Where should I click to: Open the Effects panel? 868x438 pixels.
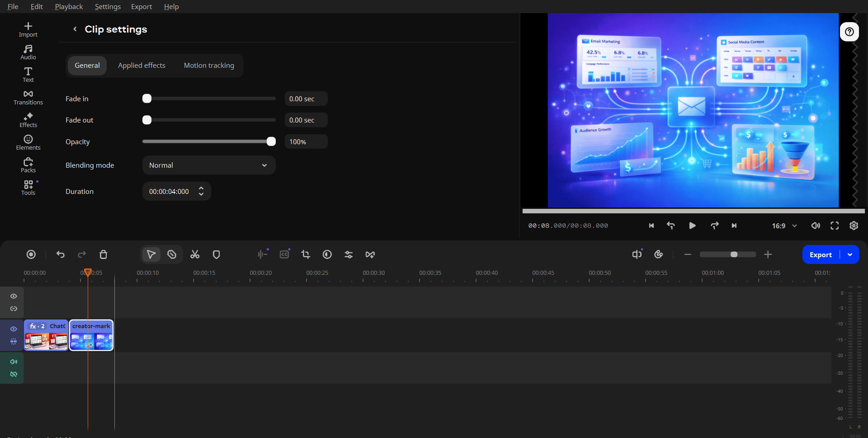pos(28,120)
